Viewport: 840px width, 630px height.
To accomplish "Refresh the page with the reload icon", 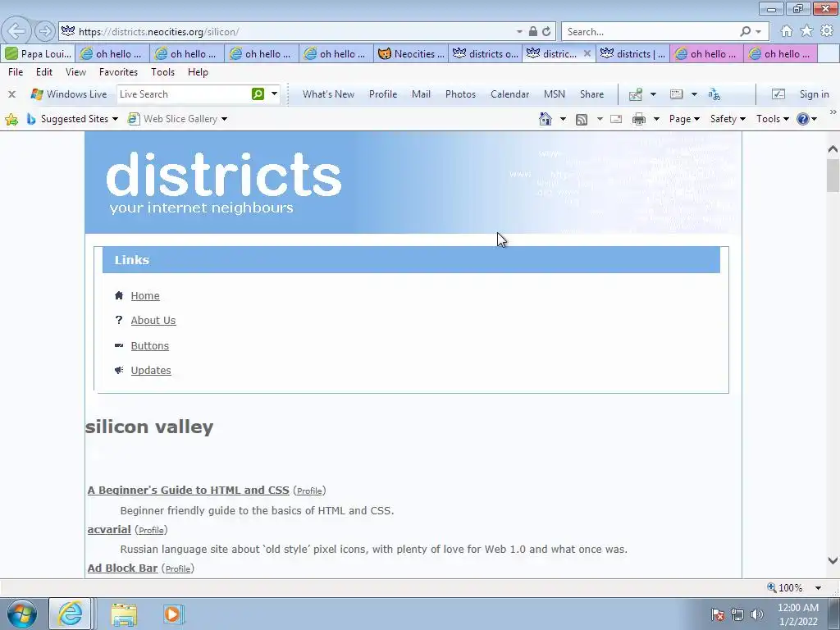I will (546, 32).
